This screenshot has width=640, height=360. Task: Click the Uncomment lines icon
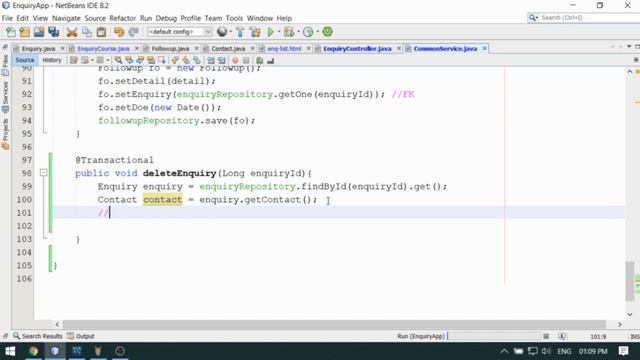pyautogui.click(x=270, y=60)
